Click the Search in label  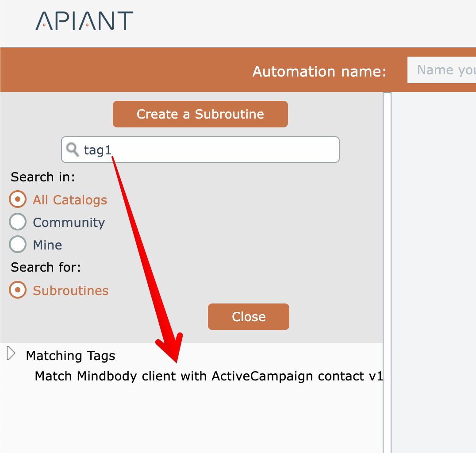(43, 177)
